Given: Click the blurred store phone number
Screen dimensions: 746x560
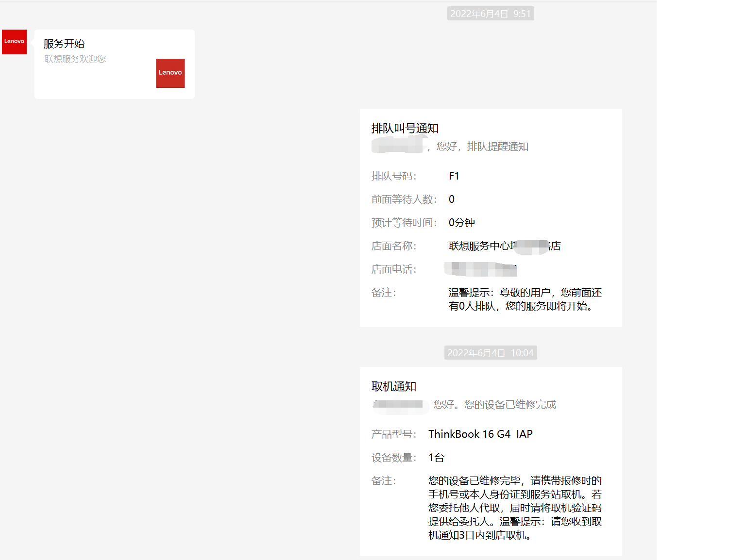Looking at the screenshot, I should (x=481, y=269).
